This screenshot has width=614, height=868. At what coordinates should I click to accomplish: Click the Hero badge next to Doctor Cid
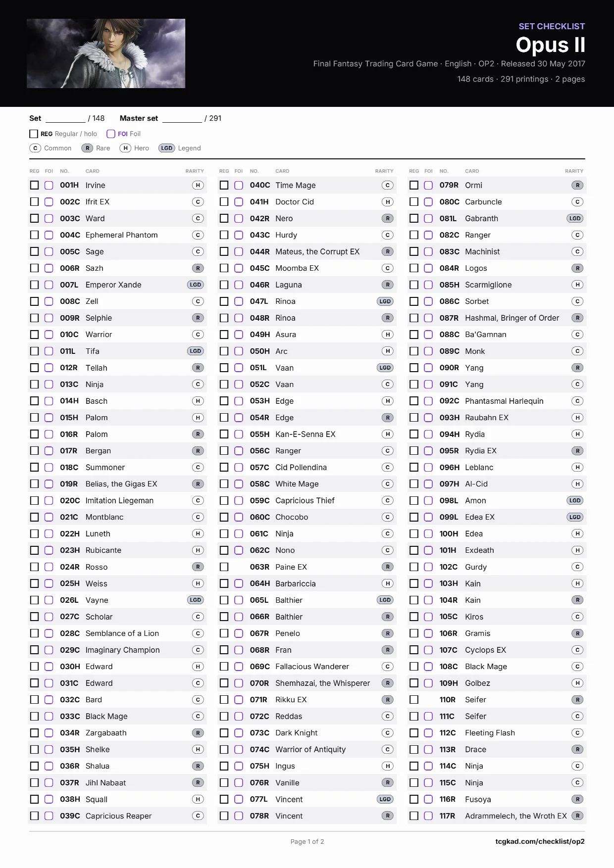[388, 202]
